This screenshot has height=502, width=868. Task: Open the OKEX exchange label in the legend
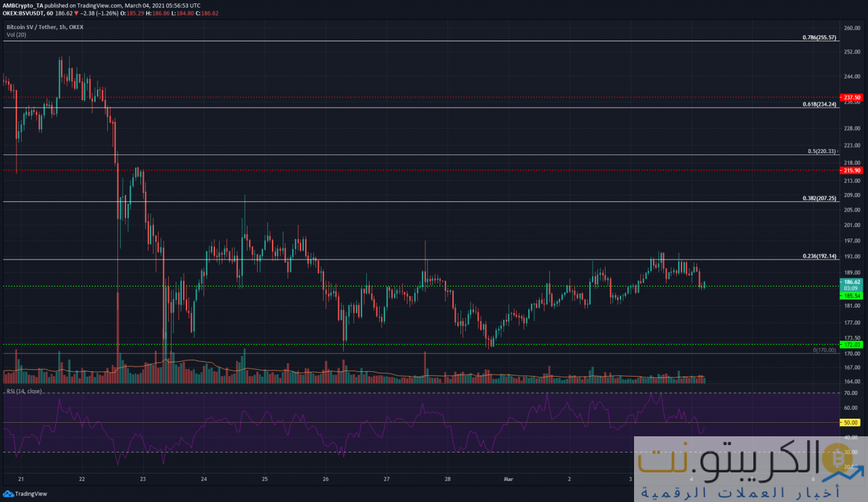[76, 26]
